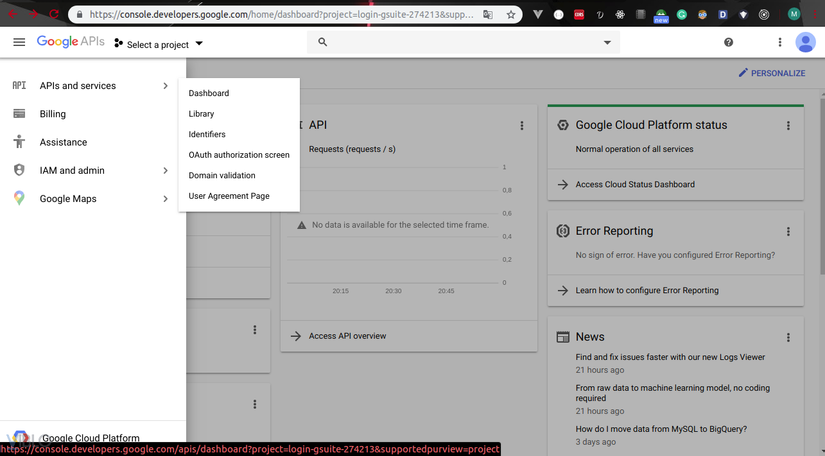Image resolution: width=825 pixels, height=456 pixels.
Task: Click the Billing card icon
Action: pyautogui.click(x=19, y=114)
